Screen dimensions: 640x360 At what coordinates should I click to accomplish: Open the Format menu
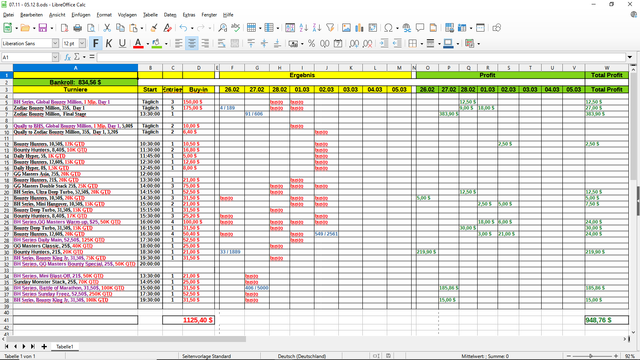(104, 15)
